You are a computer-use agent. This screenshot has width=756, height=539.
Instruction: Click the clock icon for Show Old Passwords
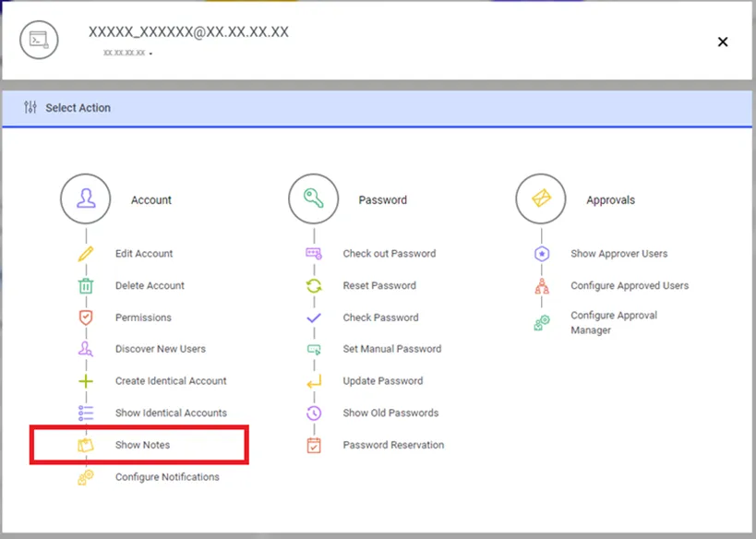[314, 413]
